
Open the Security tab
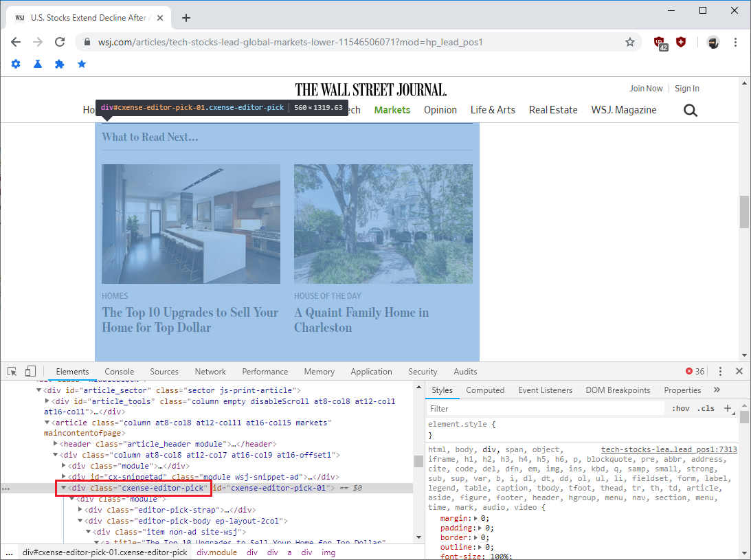[423, 372]
